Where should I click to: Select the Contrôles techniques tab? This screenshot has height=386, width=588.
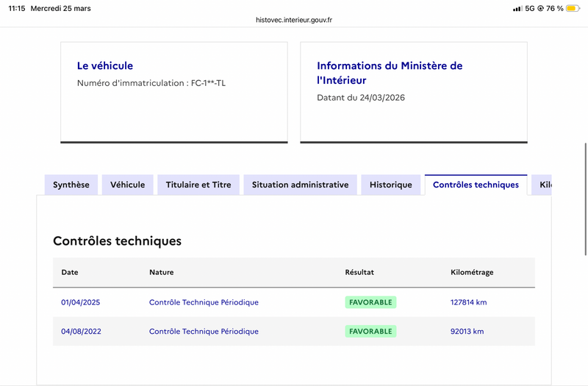coord(476,185)
